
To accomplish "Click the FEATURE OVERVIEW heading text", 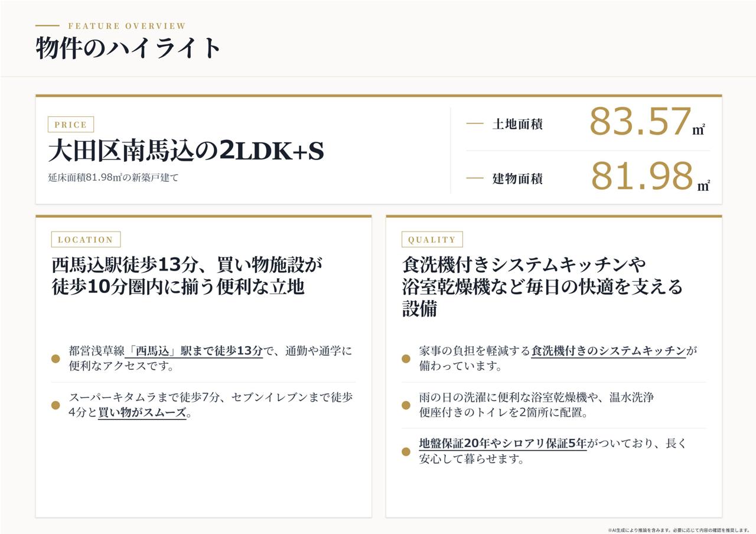I will [x=127, y=26].
